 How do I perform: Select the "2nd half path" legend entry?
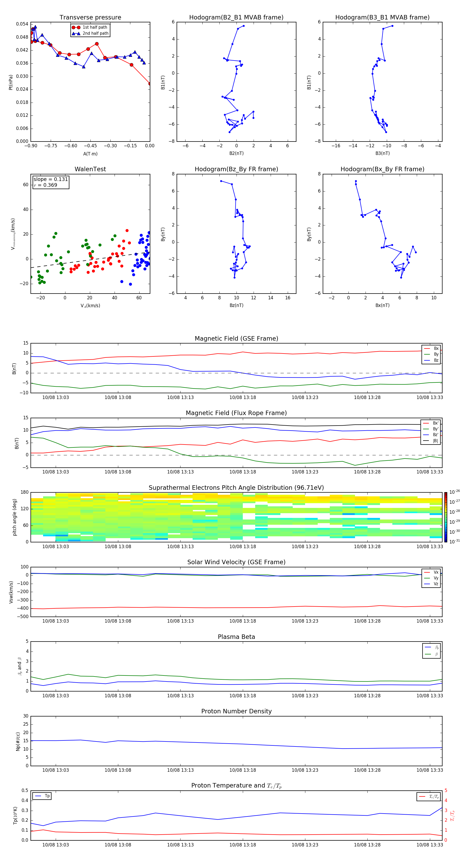[90, 33]
